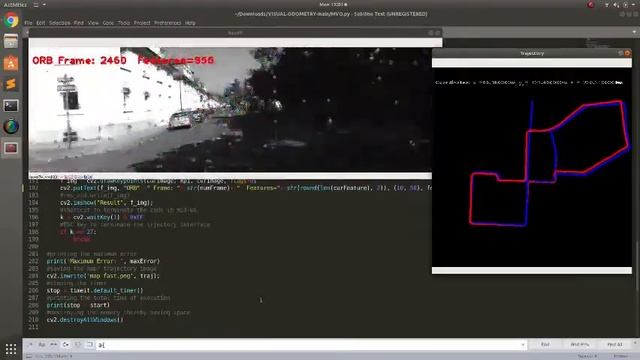
Task: Click the code line if k == 27:
Action: (x=78, y=231)
